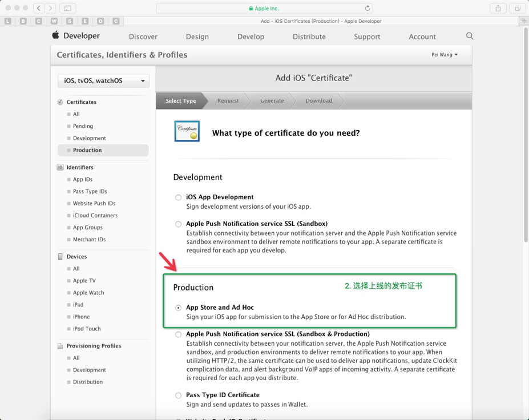529x420 pixels.
Task: Open Development provisioning profiles
Action: [90, 370]
